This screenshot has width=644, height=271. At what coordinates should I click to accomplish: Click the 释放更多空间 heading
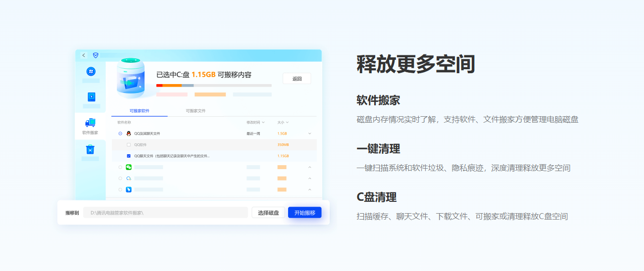point(416,64)
